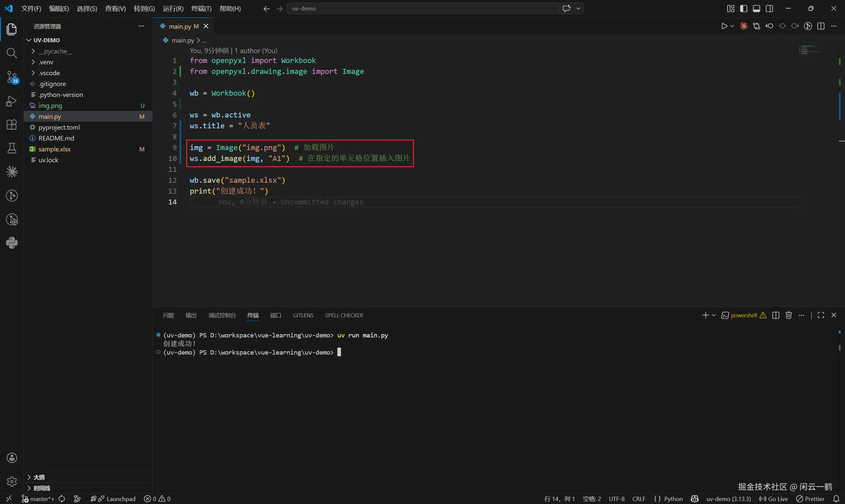Image resolution: width=845 pixels, height=504 pixels.
Task: Toggle primary side bar visibility
Action: point(743,9)
